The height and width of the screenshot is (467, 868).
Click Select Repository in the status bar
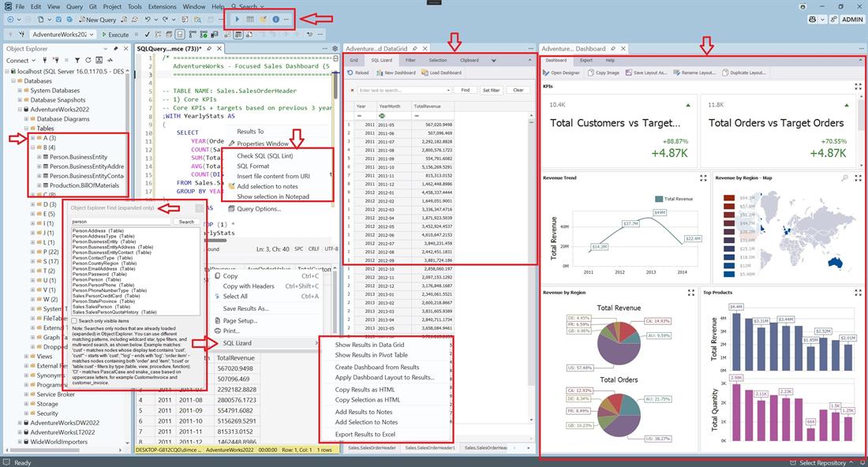pyautogui.click(x=822, y=463)
